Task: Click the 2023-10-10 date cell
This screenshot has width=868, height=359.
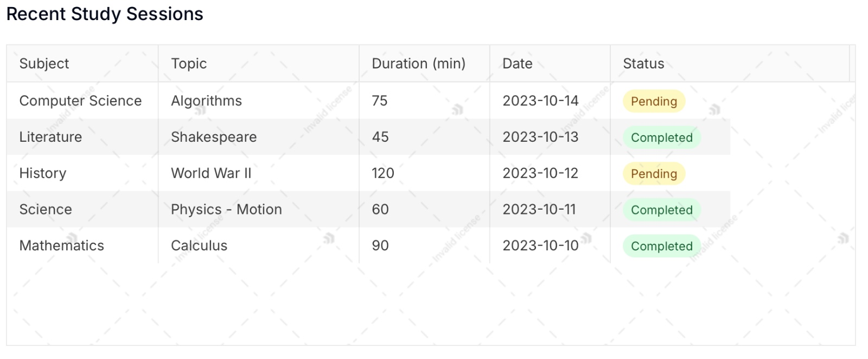Action: pos(550,245)
